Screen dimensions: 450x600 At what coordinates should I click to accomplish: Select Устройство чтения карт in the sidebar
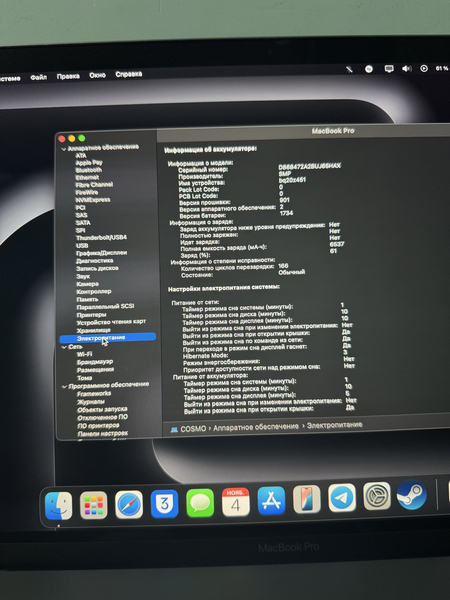click(x=111, y=322)
